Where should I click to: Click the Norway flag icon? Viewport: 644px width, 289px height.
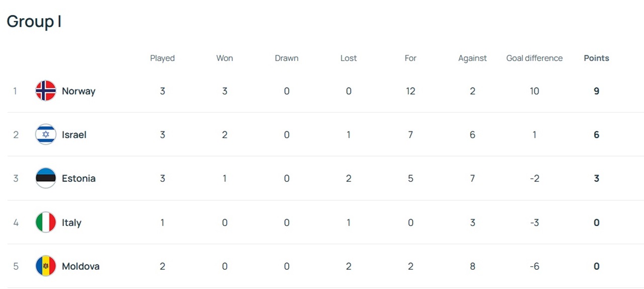[46, 91]
